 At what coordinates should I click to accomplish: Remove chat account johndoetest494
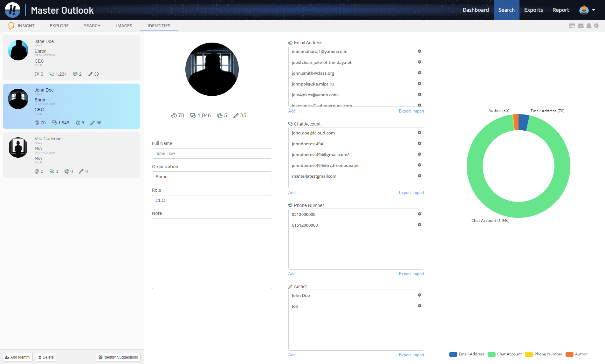419,143
